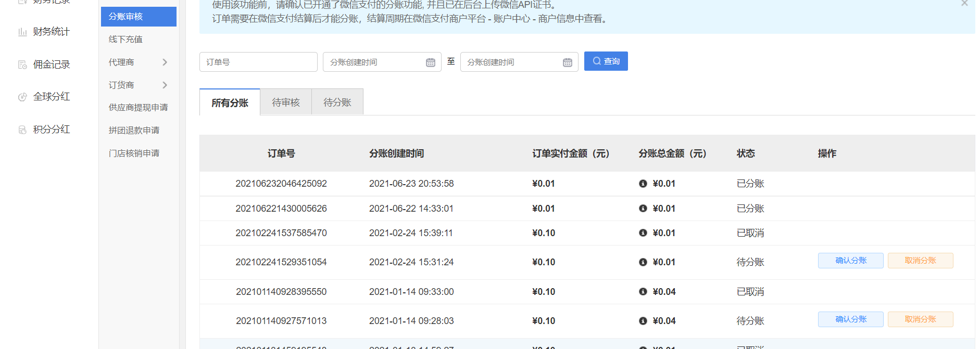Switch to the 待审核 tab

(285, 102)
